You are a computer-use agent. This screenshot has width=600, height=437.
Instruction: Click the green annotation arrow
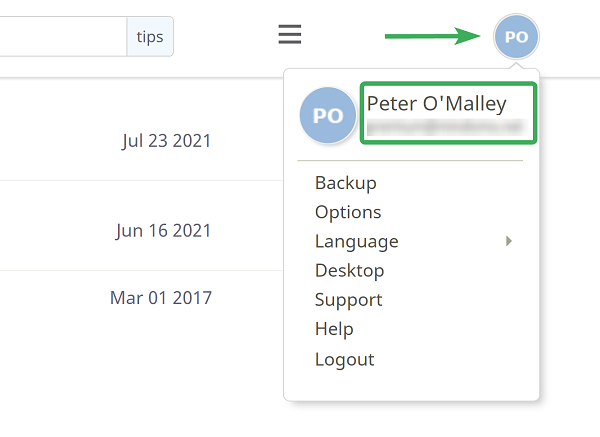(432, 36)
